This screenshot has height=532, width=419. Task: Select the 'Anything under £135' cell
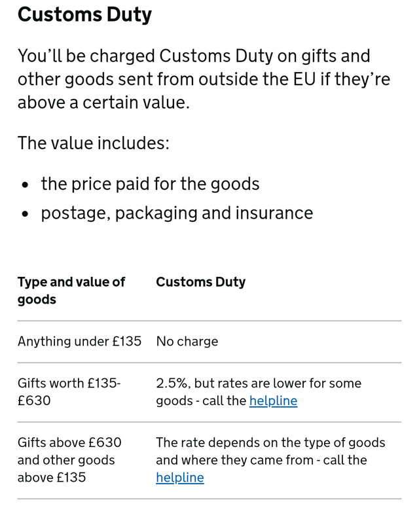79,342
